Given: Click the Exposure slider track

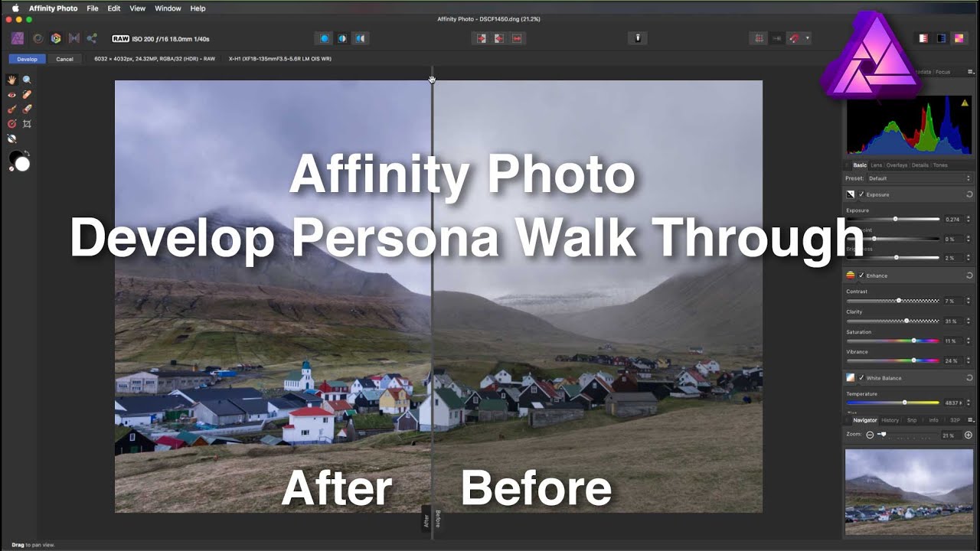Looking at the screenshot, I should (x=893, y=220).
